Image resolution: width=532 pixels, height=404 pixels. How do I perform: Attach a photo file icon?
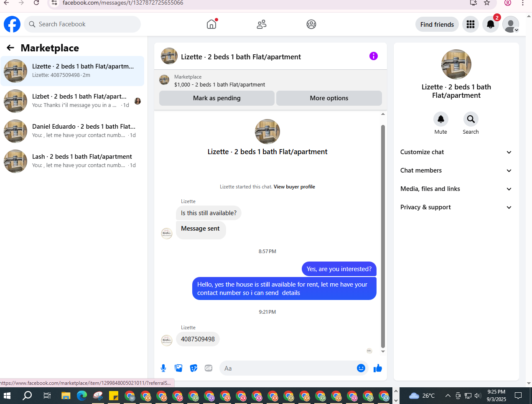coord(178,368)
